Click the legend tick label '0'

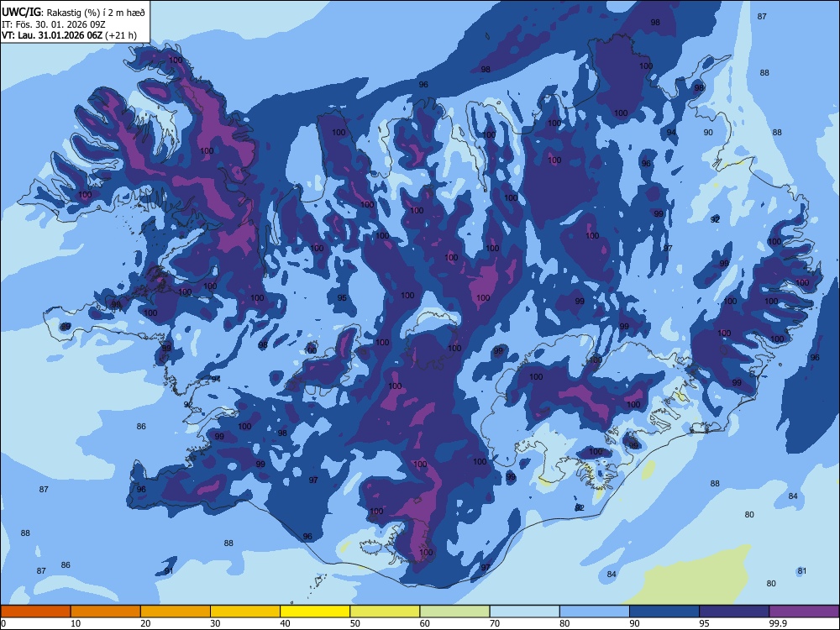pos(3,623)
